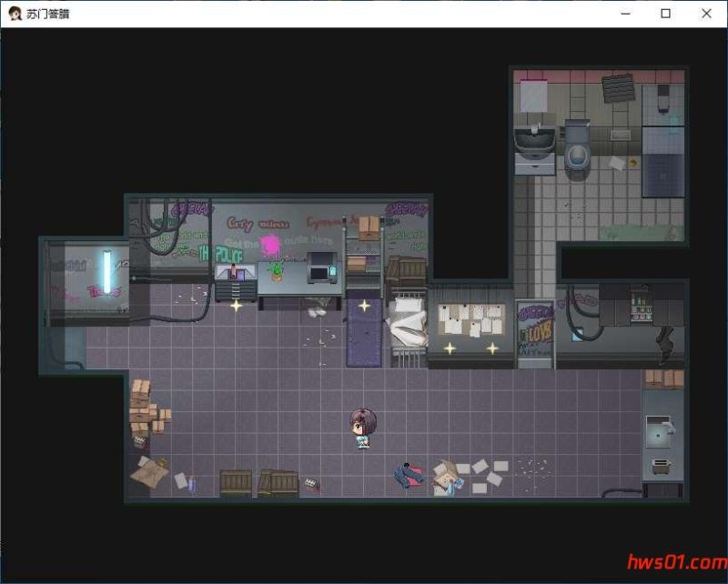Click the left sparkle under the bulletin board
This screenshot has width=728, height=584.
pos(449,348)
